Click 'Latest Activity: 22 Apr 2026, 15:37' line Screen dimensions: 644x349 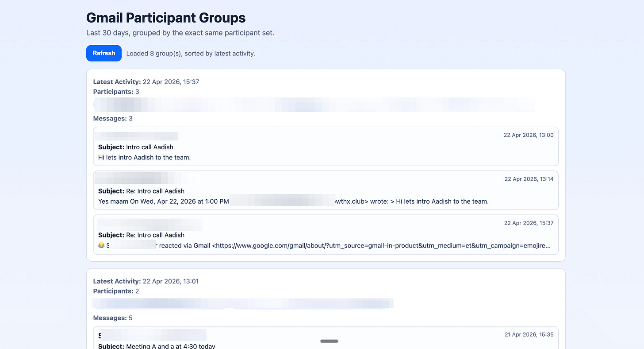pyautogui.click(x=146, y=82)
